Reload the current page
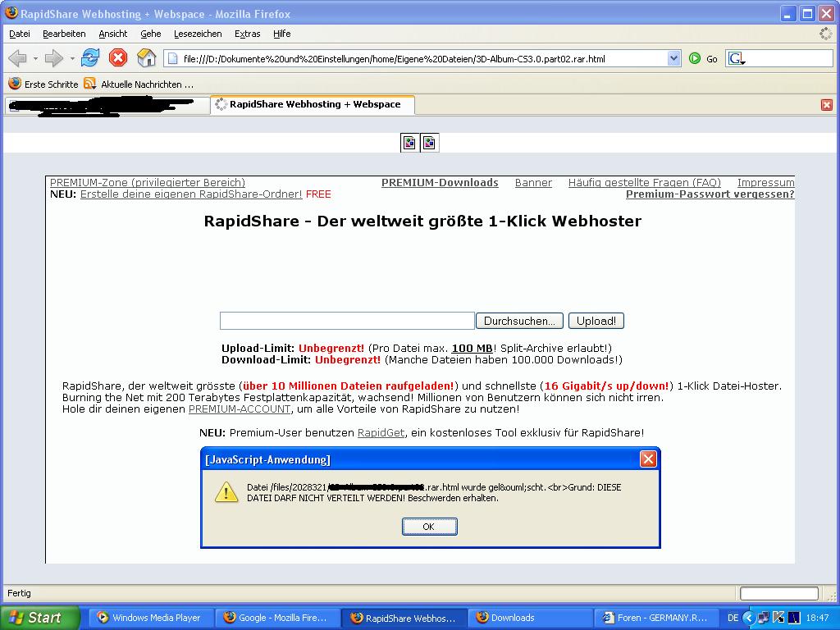The width and height of the screenshot is (840, 630). [x=90, y=58]
